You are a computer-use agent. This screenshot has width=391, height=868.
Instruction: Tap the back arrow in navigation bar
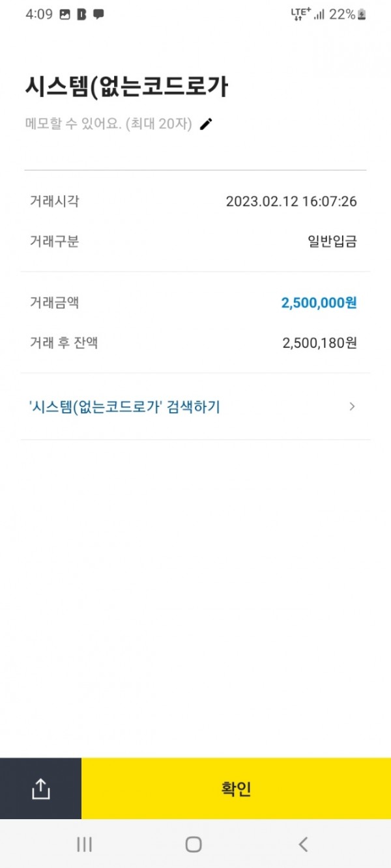click(x=303, y=845)
